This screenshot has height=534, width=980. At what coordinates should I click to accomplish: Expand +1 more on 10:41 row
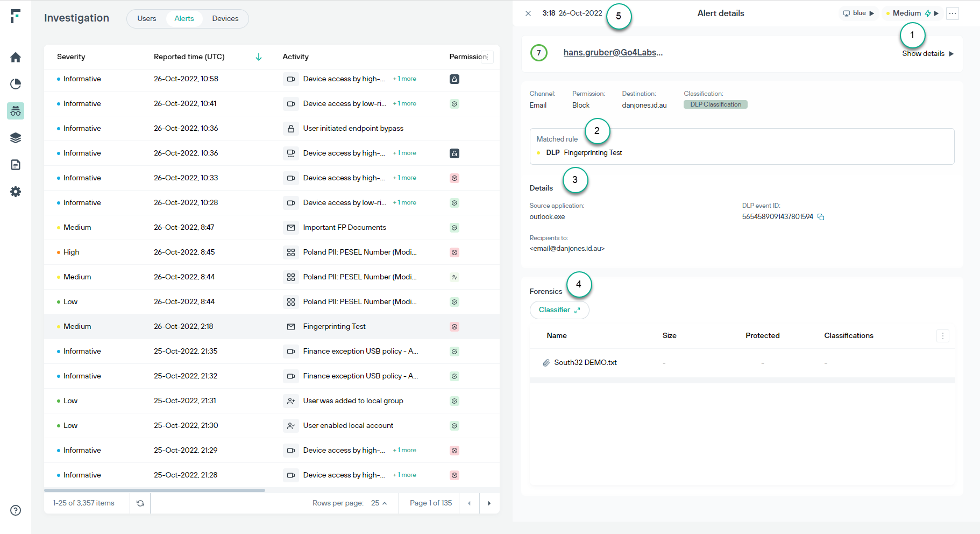pyautogui.click(x=404, y=104)
